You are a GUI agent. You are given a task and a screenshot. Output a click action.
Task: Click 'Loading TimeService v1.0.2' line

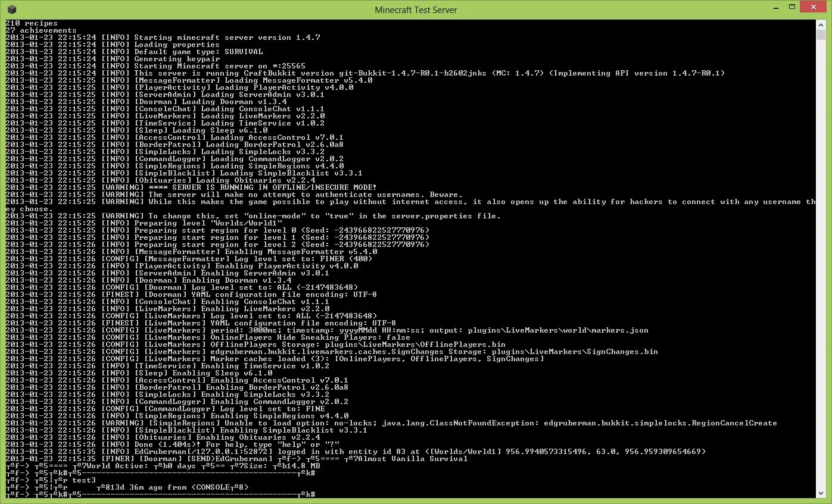pyautogui.click(x=166, y=123)
